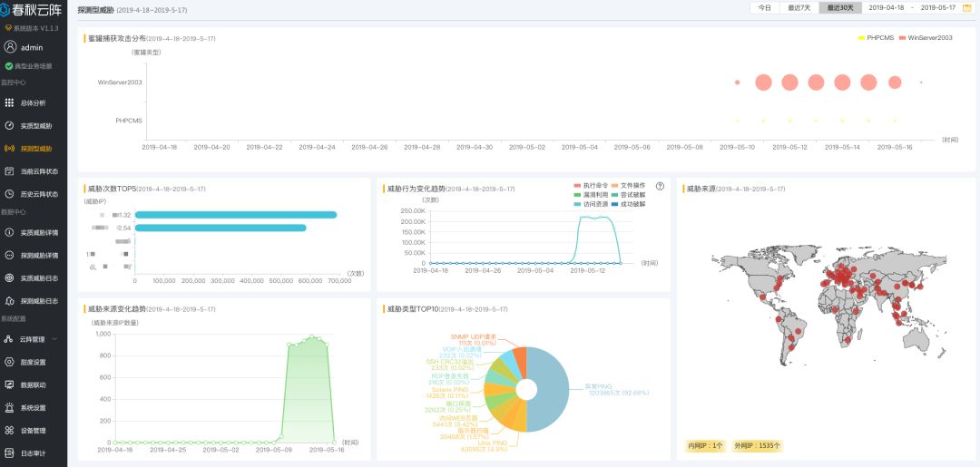Image resolution: width=980 pixels, height=467 pixels.
Task: Open the calendar icon beside date range
Action: (969, 7)
